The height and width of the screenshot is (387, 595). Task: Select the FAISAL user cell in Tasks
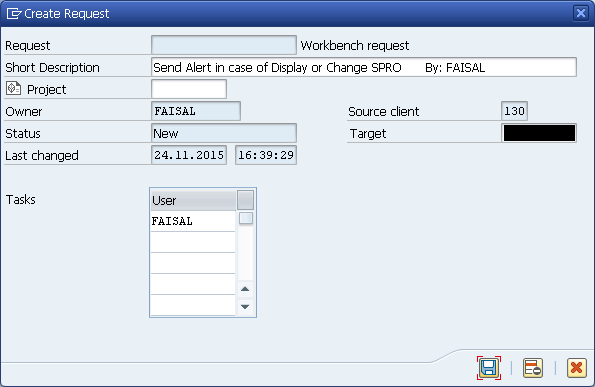tap(193, 221)
